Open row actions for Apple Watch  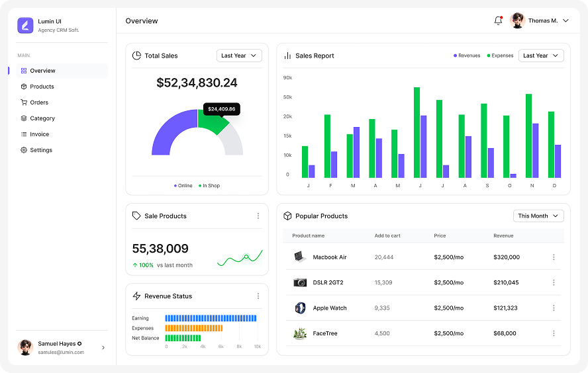(x=554, y=308)
